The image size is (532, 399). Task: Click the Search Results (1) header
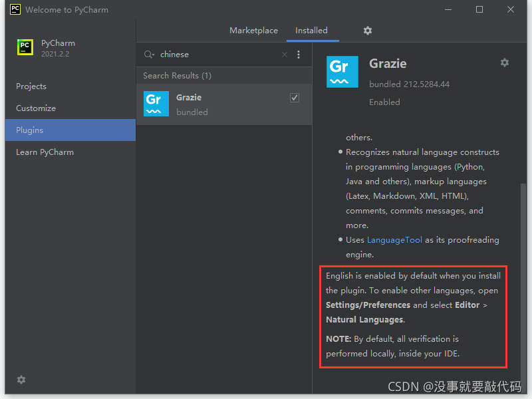[177, 75]
